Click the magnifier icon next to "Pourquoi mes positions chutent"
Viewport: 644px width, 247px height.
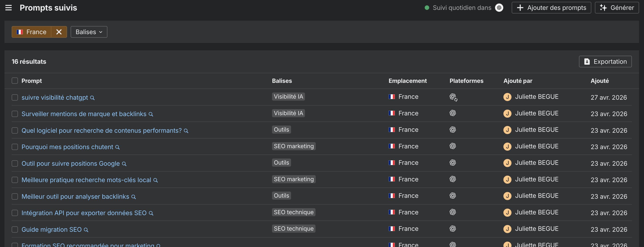tap(117, 147)
